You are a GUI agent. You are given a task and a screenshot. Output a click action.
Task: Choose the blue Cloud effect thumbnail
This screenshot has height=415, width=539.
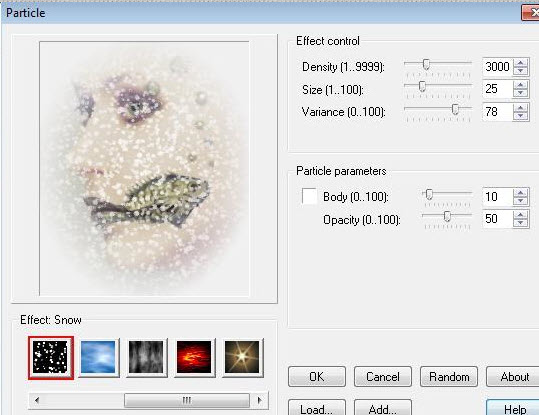point(99,358)
